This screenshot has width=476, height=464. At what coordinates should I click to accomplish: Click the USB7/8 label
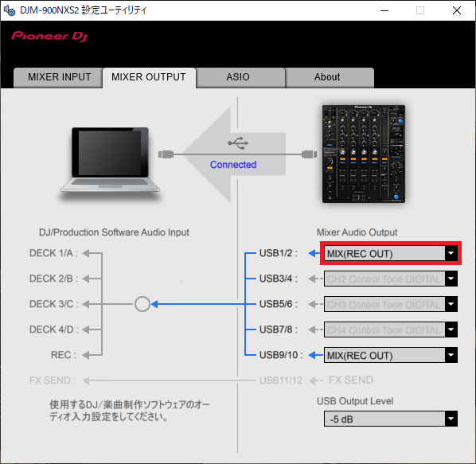[279, 329]
